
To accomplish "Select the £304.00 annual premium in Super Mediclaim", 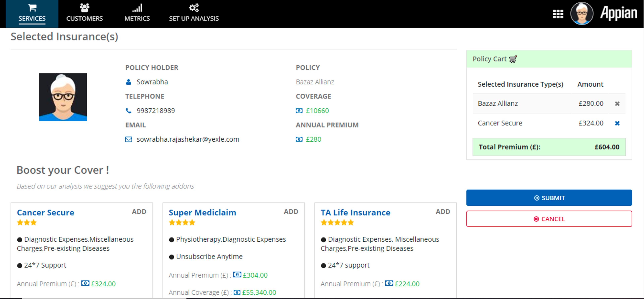I will [255, 275].
